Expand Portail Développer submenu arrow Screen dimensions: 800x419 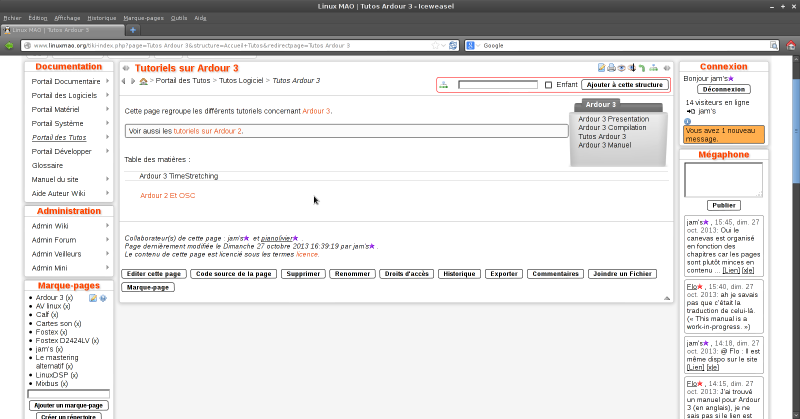107,151
